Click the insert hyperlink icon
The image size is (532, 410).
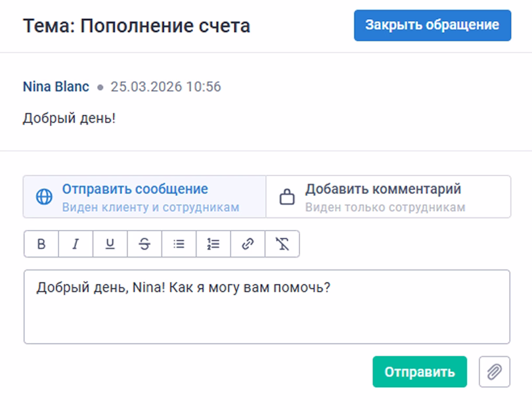pyautogui.click(x=248, y=244)
